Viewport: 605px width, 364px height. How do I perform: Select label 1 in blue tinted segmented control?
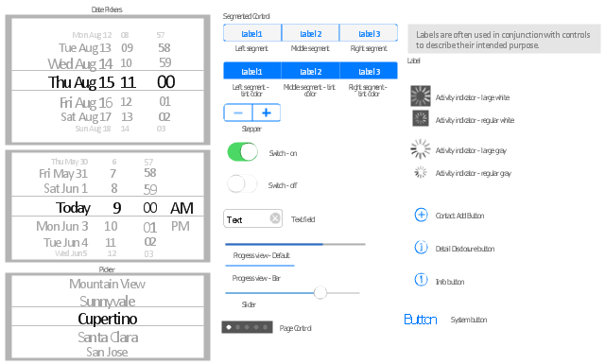point(252,71)
